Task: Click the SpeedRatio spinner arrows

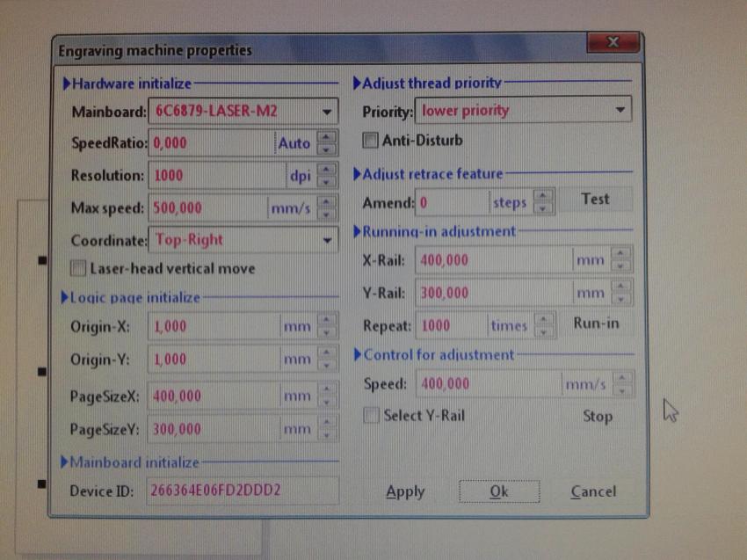Action: pyautogui.click(x=327, y=142)
